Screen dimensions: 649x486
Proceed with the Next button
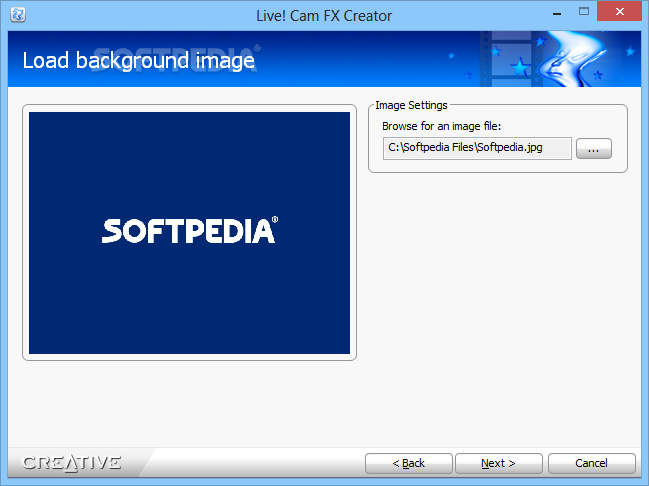(499, 463)
